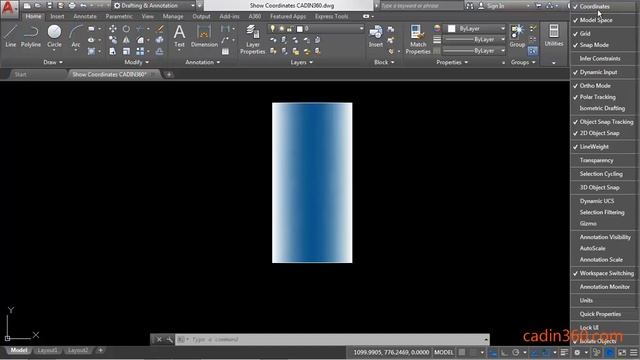The width and height of the screenshot is (640, 360).
Task: Click the Stretch tool in Modify panel
Action: pyautogui.click(x=113, y=51)
